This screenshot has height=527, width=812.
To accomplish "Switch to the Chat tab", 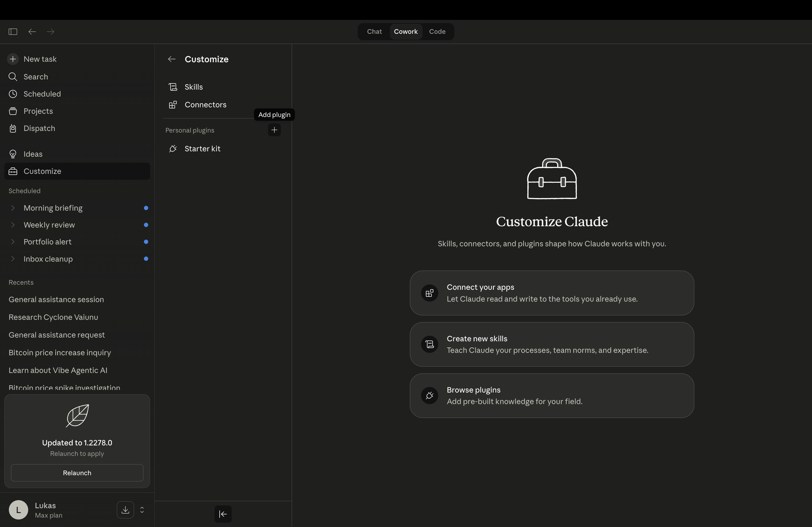I will [374, 31].
